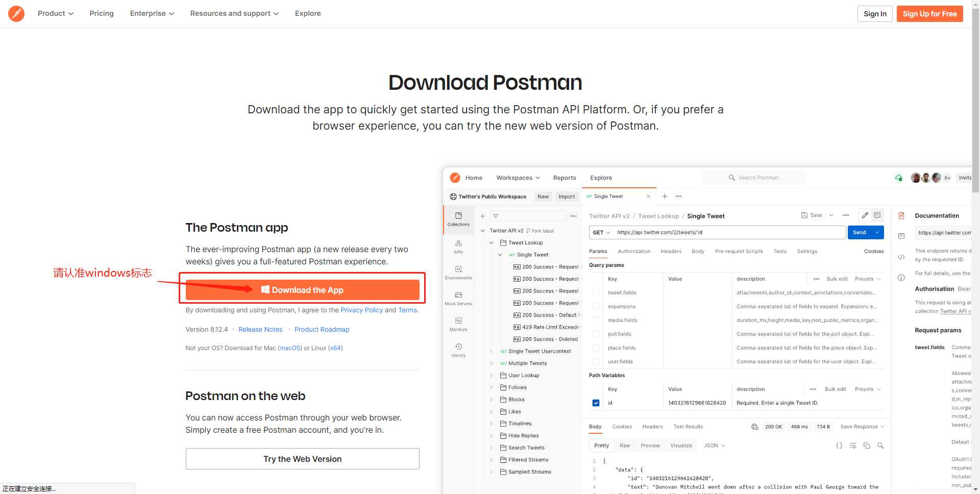
Task: Select 429 Rate Limit Exceeded example
Action: (x=547, y=327)
